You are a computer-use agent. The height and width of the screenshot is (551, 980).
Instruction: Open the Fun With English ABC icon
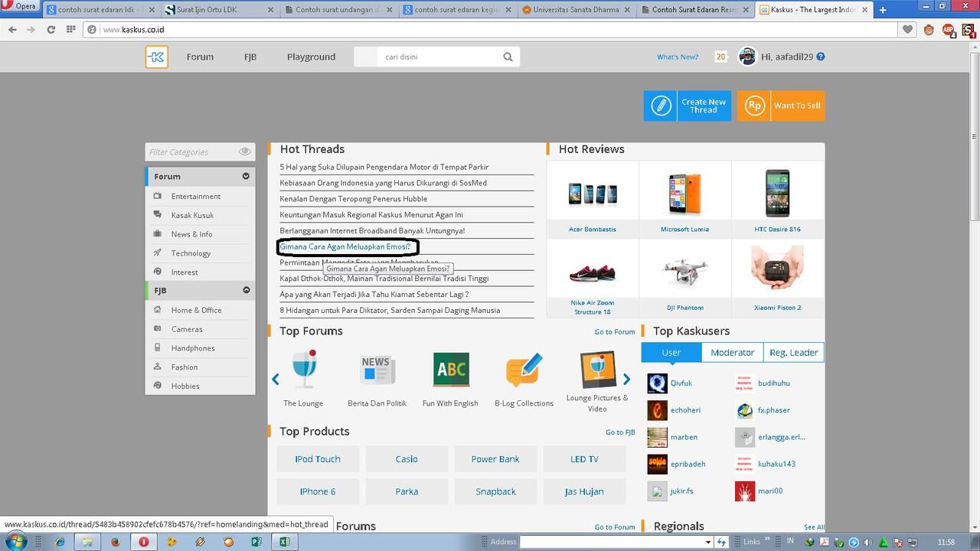pos(451,370)
